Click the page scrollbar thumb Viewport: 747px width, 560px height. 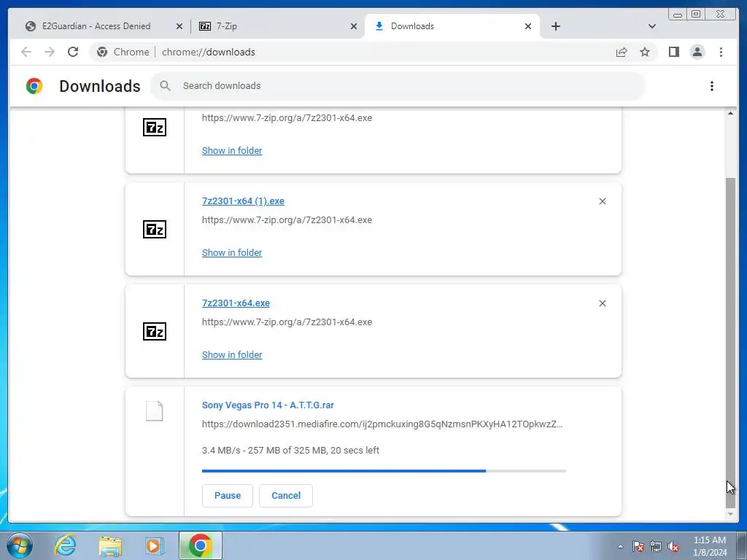click(x=730, y=343)
